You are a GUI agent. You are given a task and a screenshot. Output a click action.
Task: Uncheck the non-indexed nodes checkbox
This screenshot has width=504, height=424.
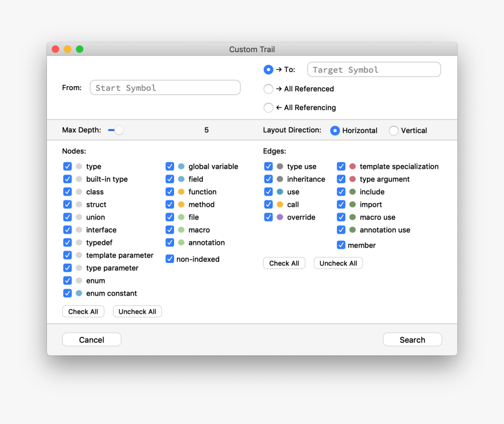coord(170,259)
